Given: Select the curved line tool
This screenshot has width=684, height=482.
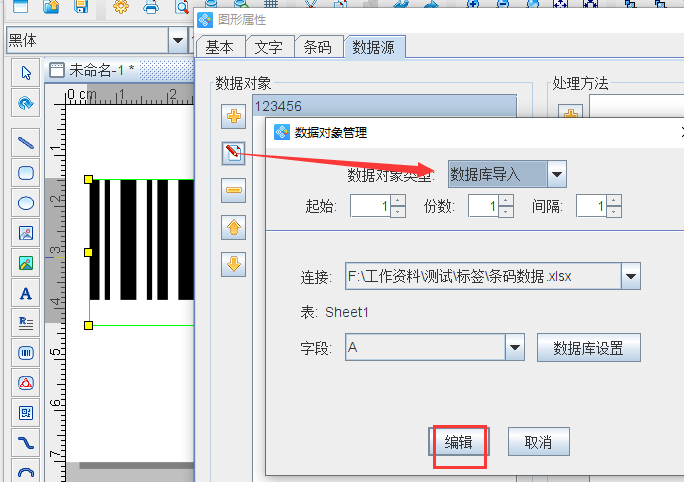Looking at the screenshot, I should pyautogui.click(x=26, y=443).
